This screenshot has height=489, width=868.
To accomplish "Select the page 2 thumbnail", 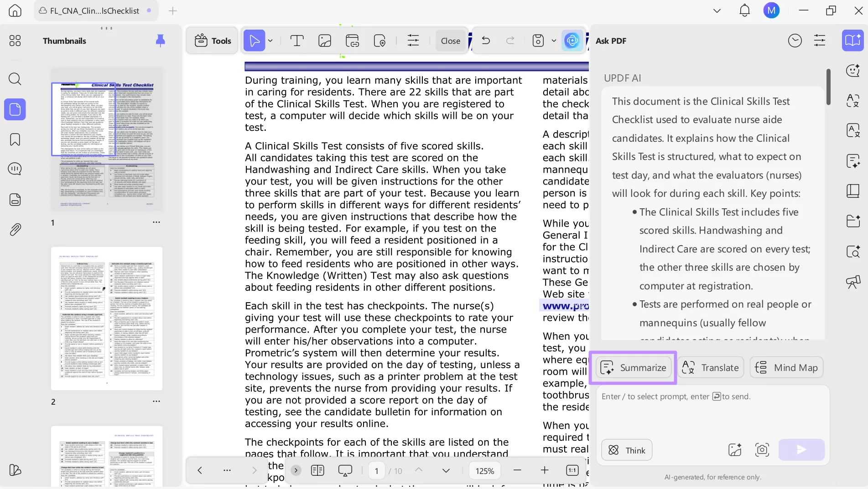I will coord(106,319).
